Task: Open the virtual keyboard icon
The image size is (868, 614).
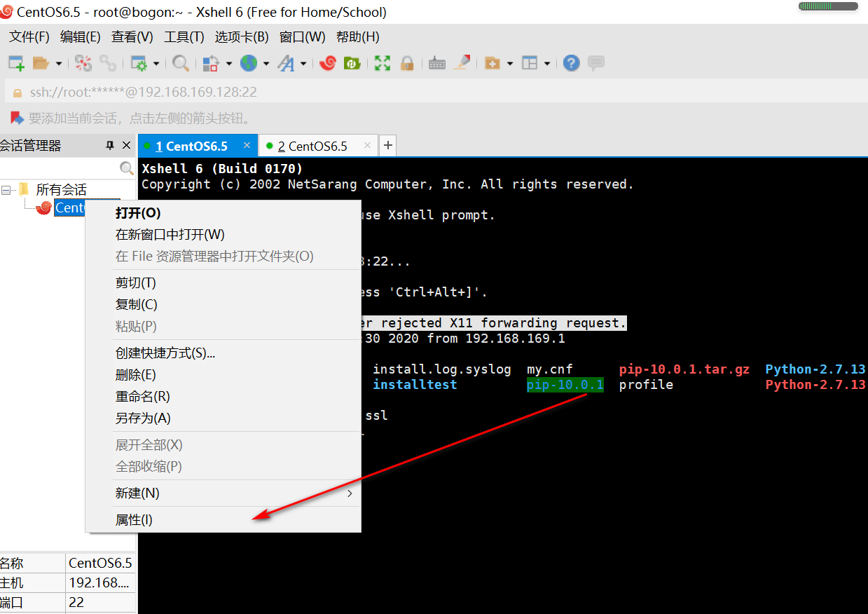Action: coord(436,63)
